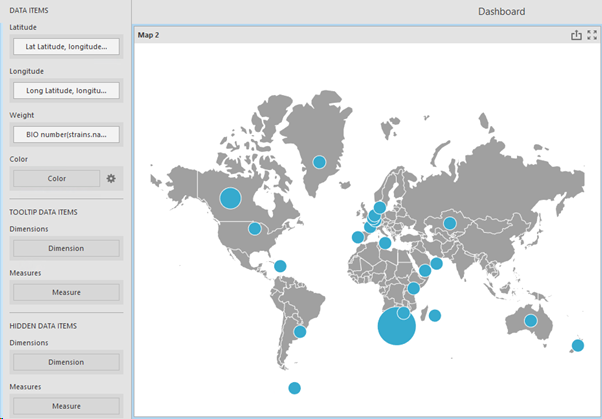Select the bubble over Australia
Screen dimensions: 602x419
tap(531, 321)
